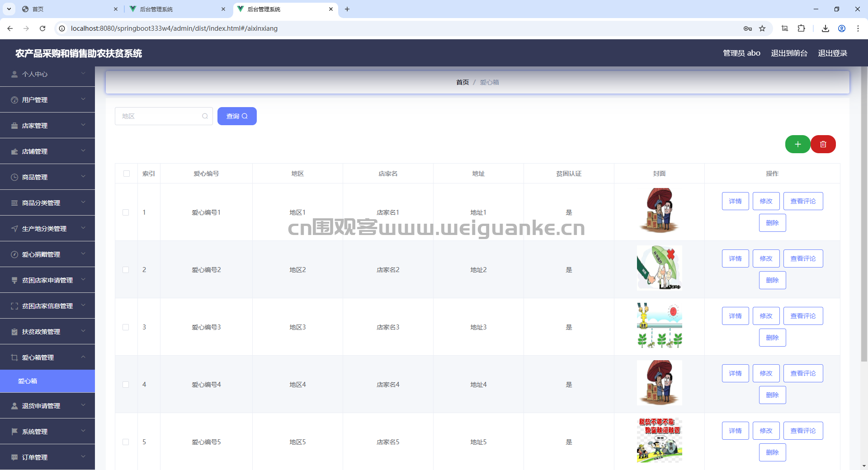868x470 pixels.
Task: Collapse the 爱心箱管理 sidebar menu
Action: [47, 357]
